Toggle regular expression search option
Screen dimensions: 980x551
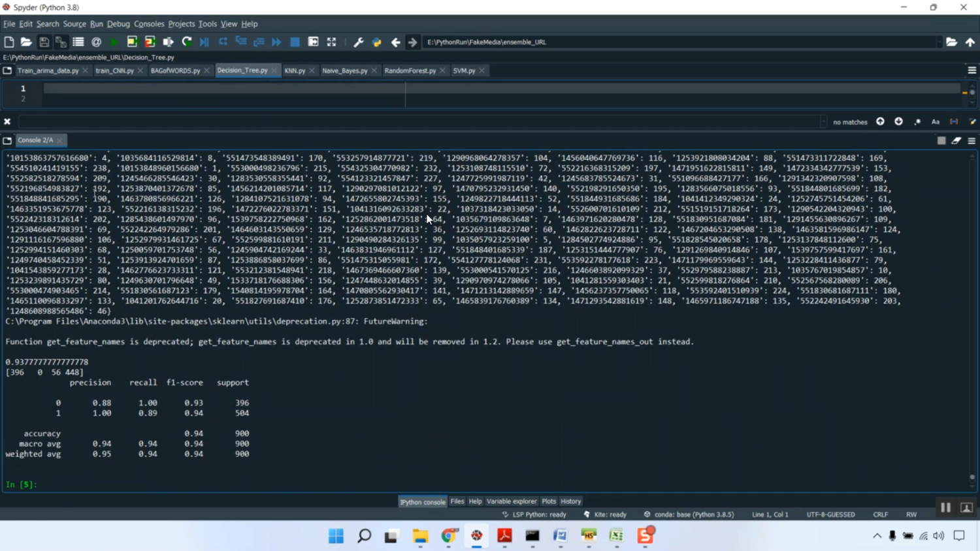[917, 121]
